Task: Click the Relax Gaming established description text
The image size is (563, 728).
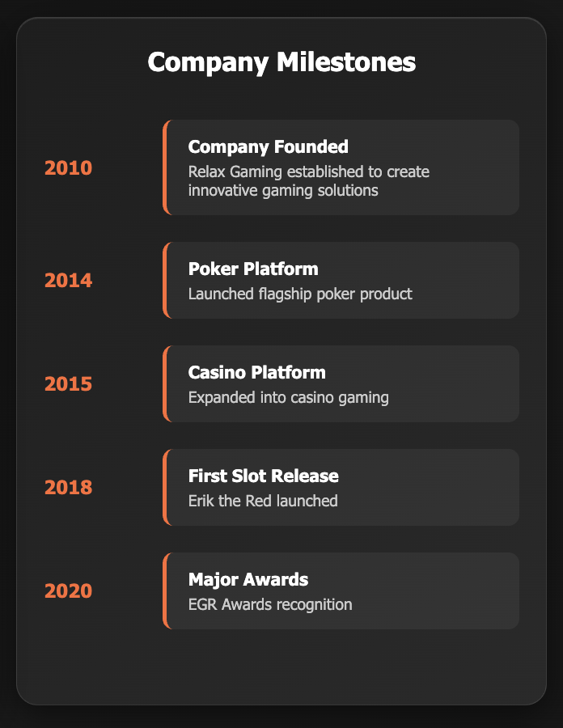Action: [x=309, y=181]
